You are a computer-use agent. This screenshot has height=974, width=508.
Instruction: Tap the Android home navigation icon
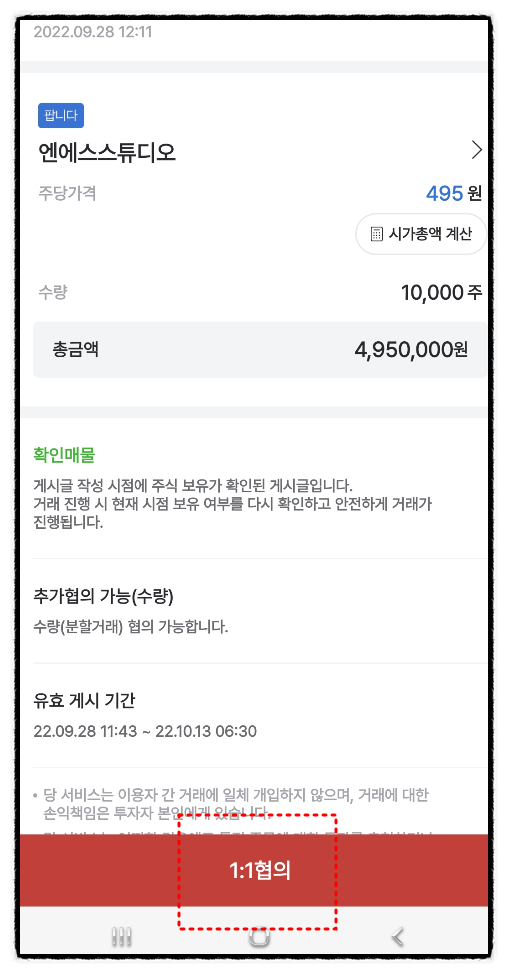click(259, 936)
